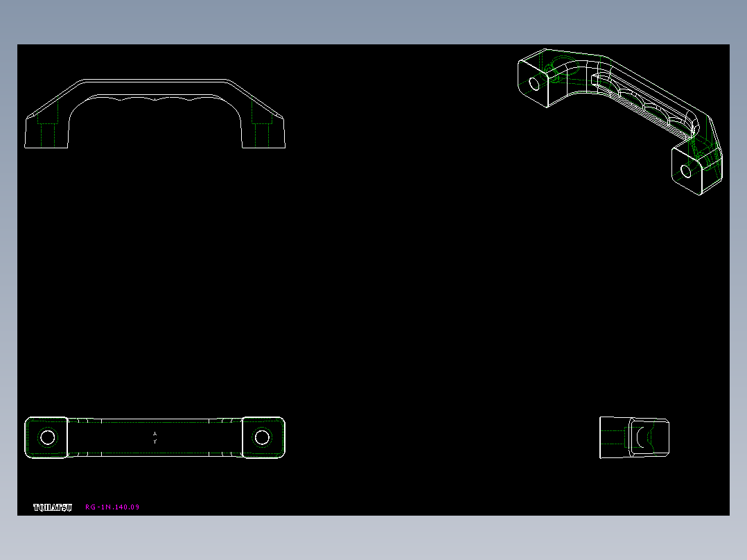
Task: Click the magenta RG-1N.140.09 drawing number
Action: (112, 507)
